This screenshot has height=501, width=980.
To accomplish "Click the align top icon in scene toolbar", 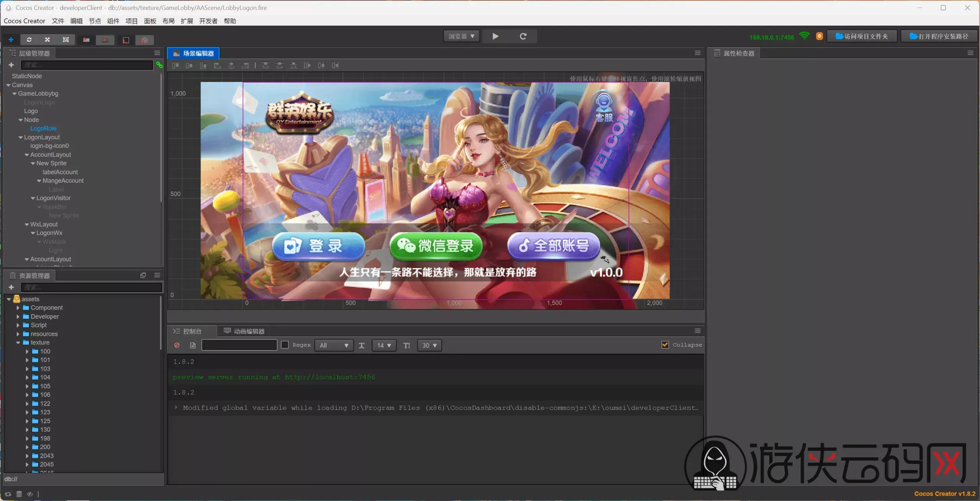I will pos(175,65).
